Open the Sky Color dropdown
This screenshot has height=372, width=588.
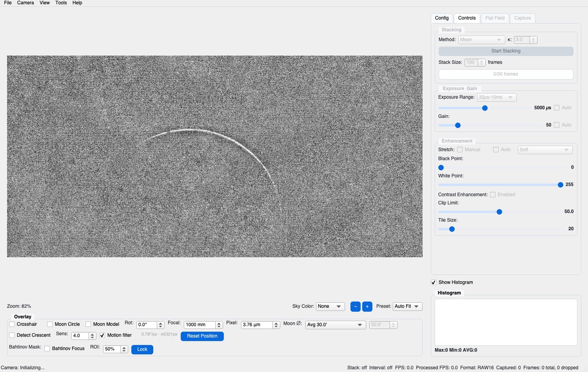click(x=330, y=306)
